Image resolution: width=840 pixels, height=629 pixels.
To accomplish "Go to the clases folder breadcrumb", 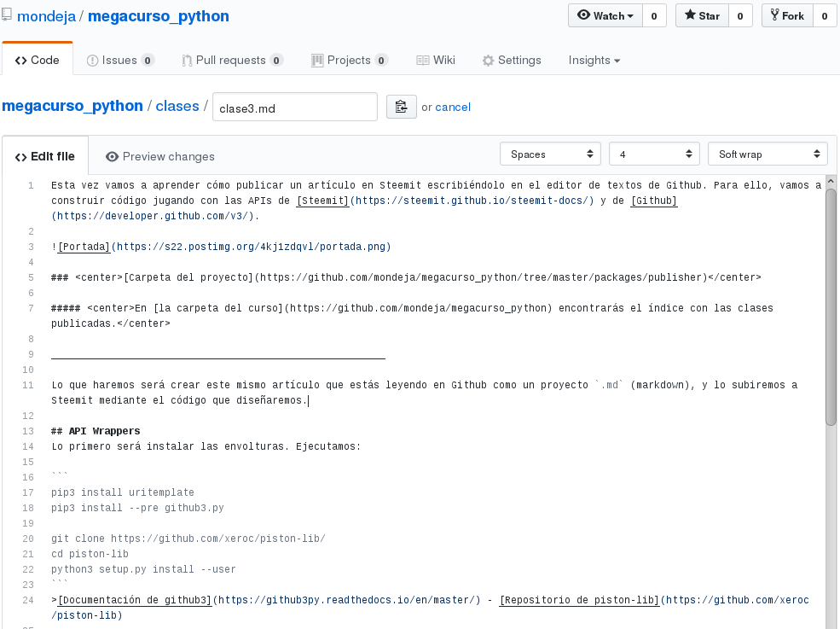I will click(177, 106).
